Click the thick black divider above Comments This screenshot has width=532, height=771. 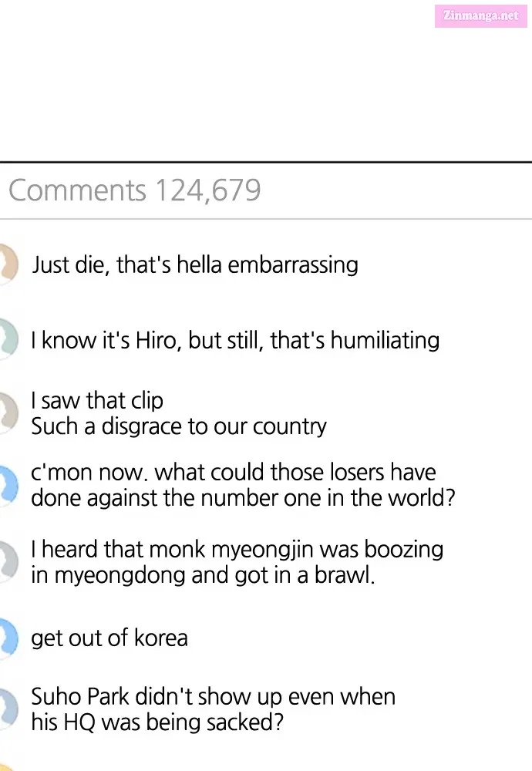[x=266, y=162]
